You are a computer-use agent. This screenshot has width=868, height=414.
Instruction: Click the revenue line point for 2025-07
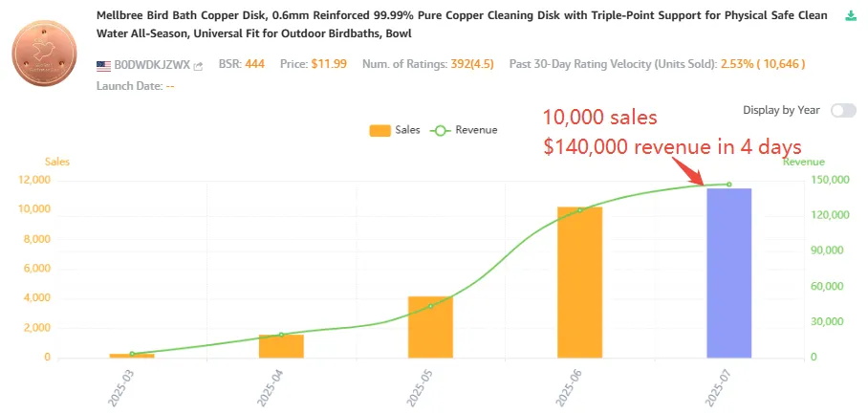point(728,185)
